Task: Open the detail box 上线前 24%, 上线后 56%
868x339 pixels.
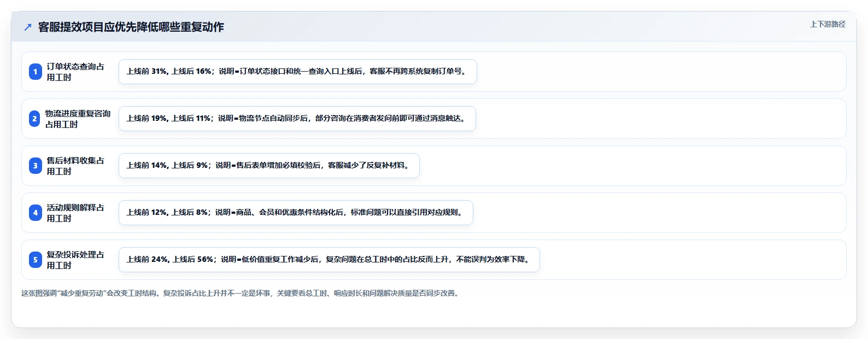Action: pos(329,260)
